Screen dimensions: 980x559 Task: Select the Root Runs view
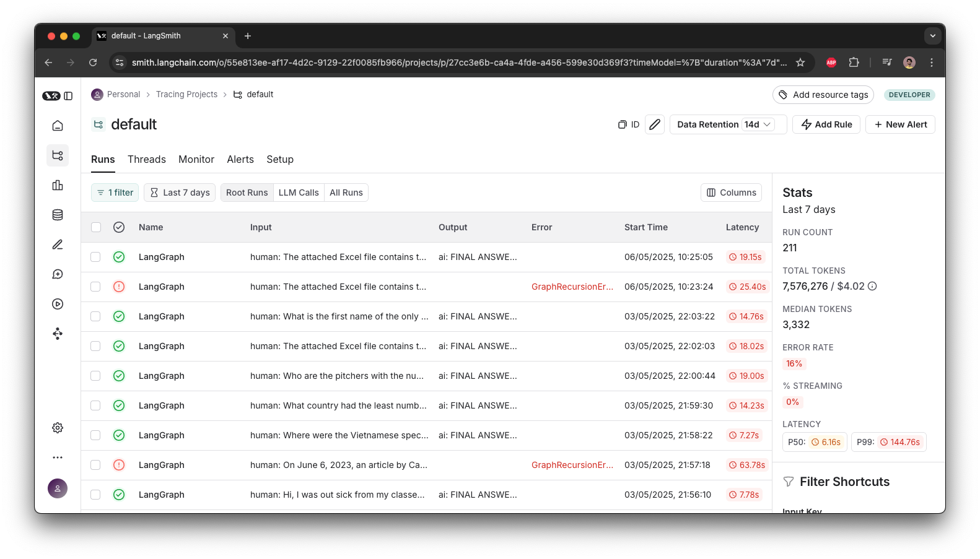click(247, 193)
